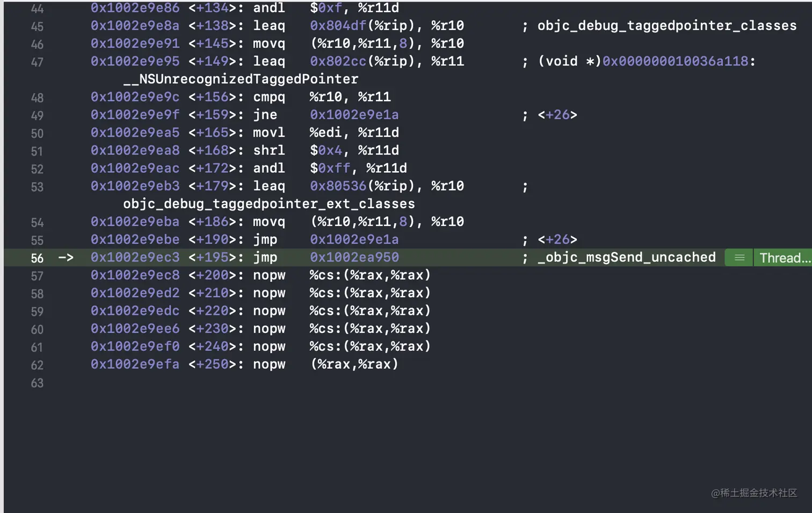The image size is (812, 513).
Task: Click line number 46 in the gutter
Action: click(37, 44)
